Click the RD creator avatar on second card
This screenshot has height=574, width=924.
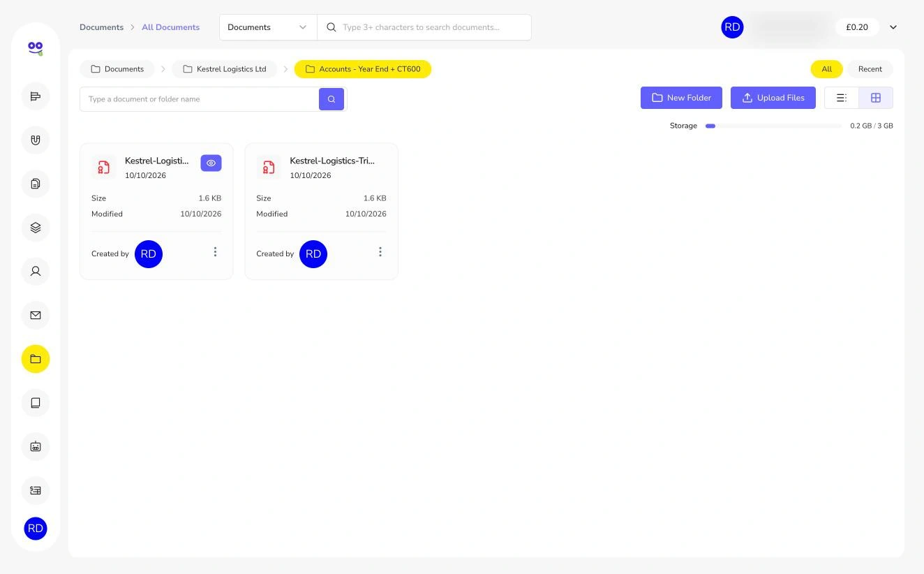[313, 254]
